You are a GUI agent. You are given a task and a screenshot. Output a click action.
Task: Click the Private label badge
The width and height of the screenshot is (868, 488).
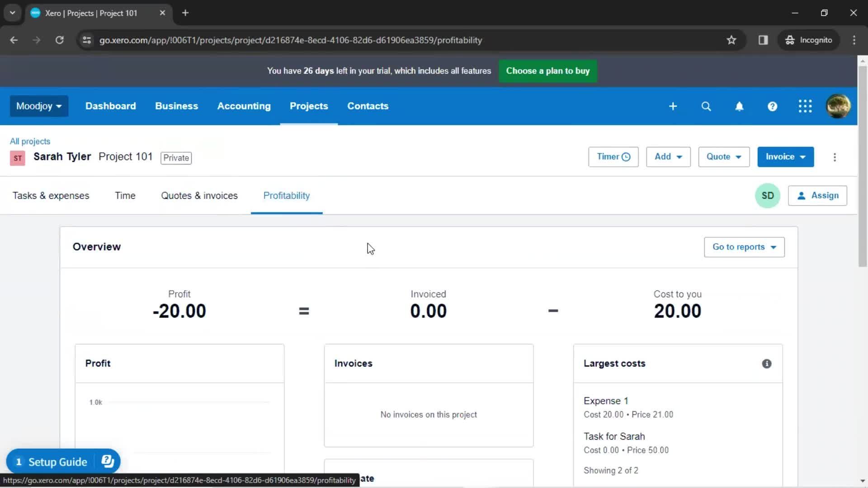[176, 158]
